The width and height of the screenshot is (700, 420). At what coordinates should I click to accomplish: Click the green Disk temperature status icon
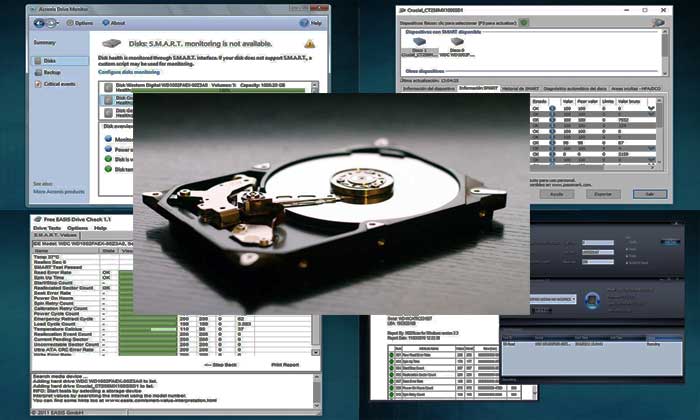108,169
